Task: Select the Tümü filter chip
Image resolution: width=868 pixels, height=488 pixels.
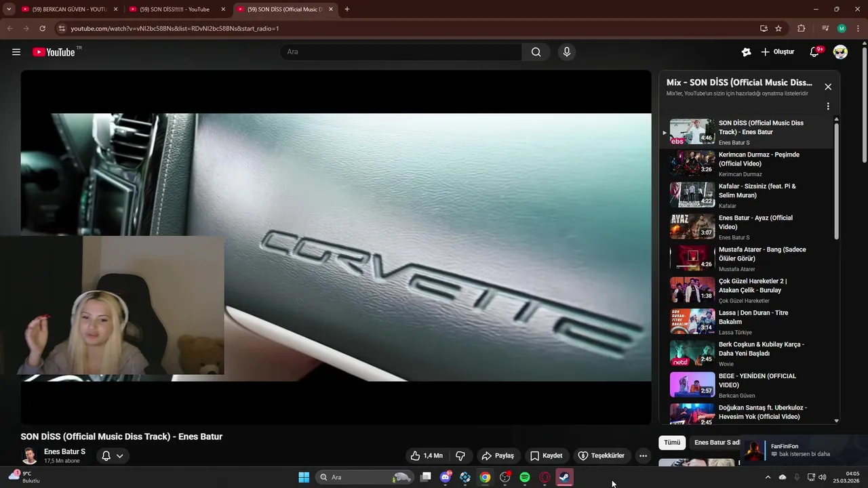Action: tap(671, 443)
